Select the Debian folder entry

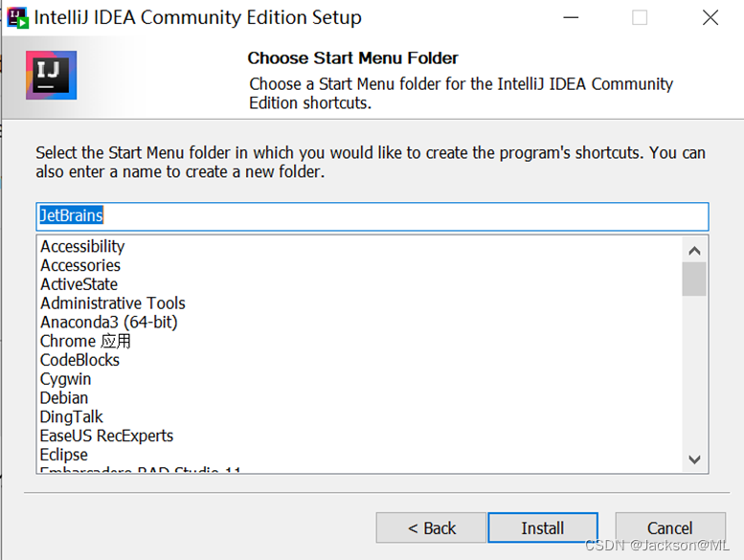tap(64, 398)
